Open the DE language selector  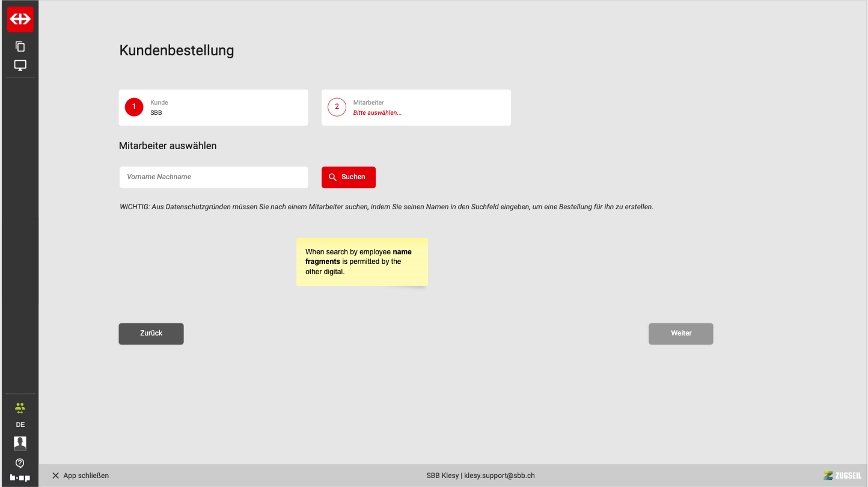pos(20,424)
